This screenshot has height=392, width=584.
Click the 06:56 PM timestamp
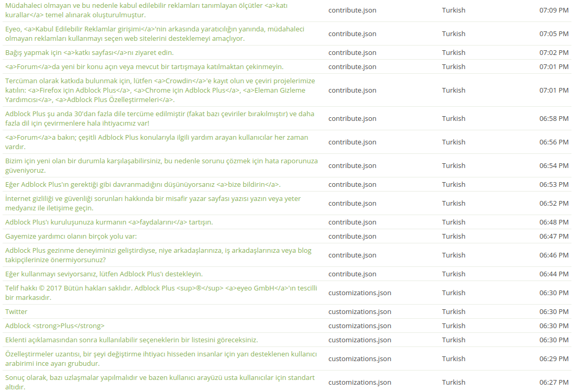(x=554, y=142)
